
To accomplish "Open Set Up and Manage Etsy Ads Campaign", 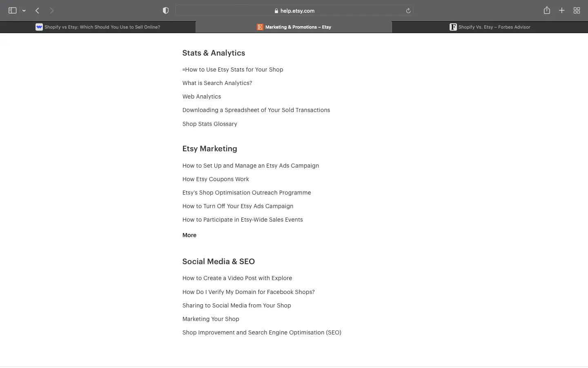I will [251, 166].
